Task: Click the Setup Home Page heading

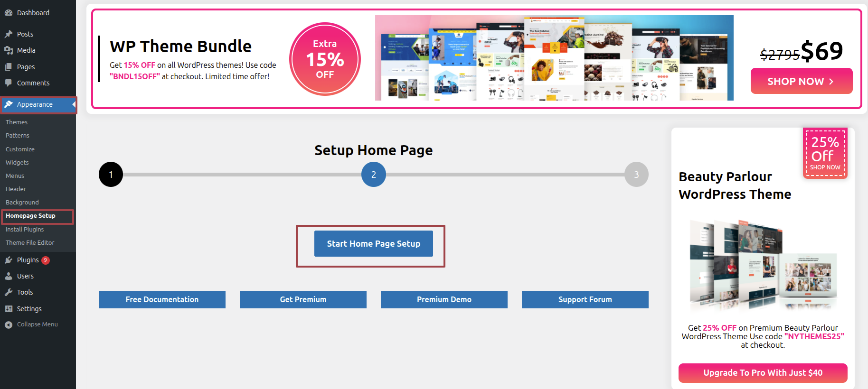Action: tap(374, 150)
